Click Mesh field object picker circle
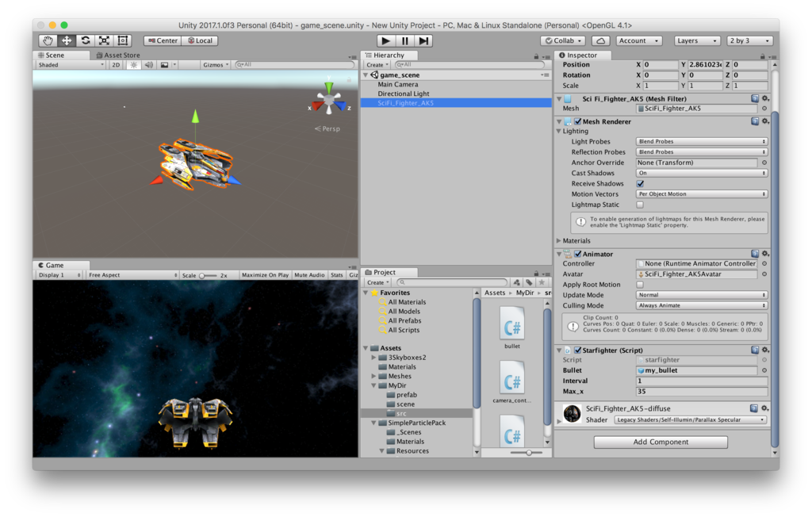812x517 pixels. pos(764,109)
